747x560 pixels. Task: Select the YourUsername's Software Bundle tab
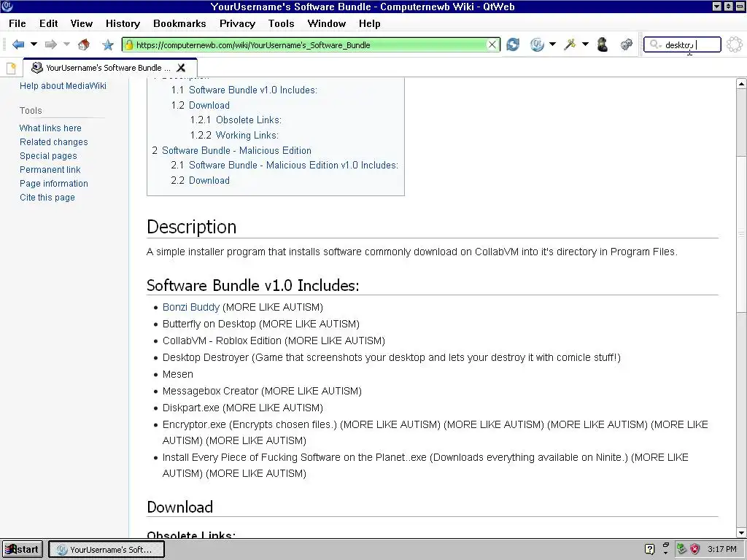pyautogui.click(x=109, y=68)
